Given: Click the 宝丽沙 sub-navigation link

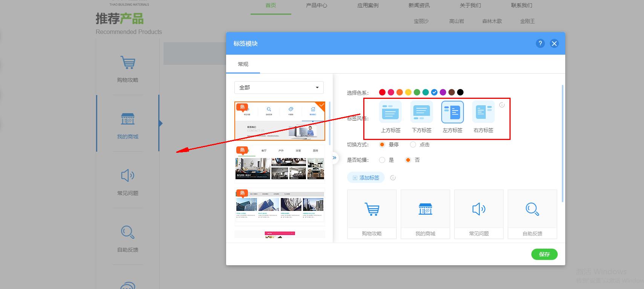Looking at the screenshot, I should [x=421, y=21].
